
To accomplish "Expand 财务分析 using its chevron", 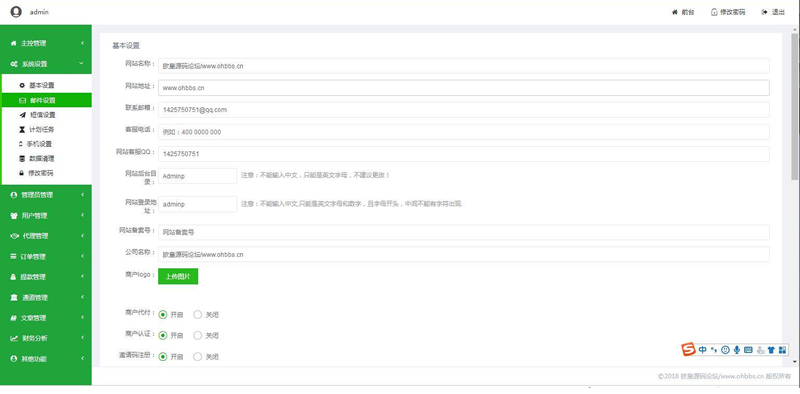I will tap(82, 338).
